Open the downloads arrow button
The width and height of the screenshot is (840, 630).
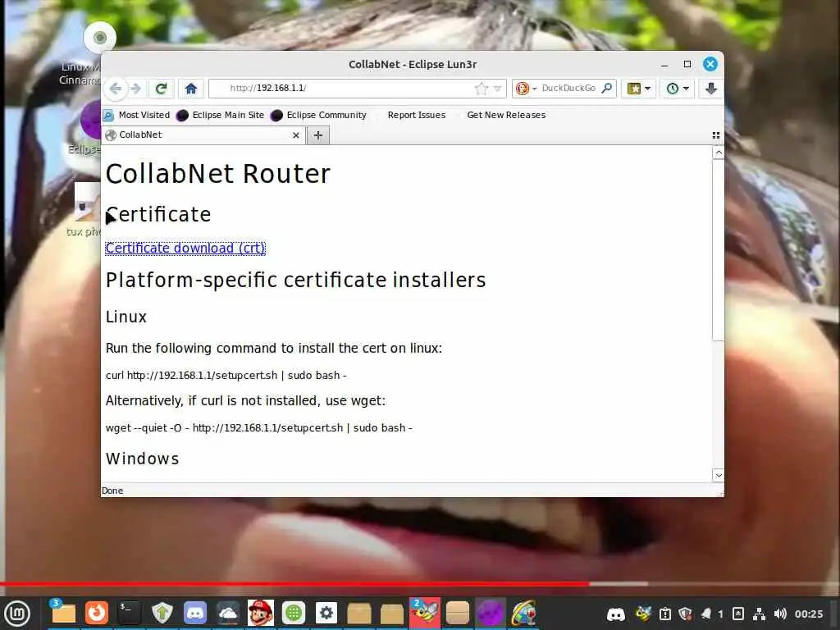point(711,89)
